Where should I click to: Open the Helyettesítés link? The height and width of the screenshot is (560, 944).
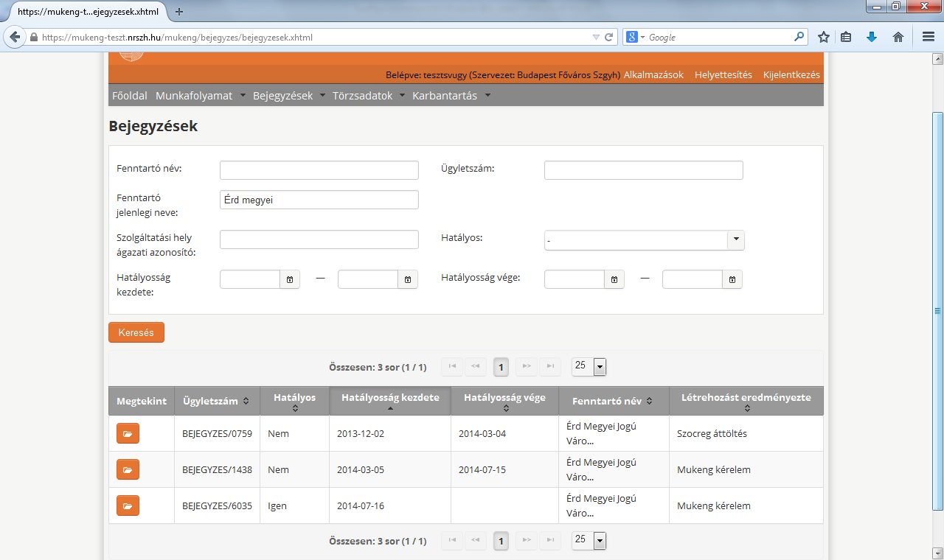tap(723, 74)
